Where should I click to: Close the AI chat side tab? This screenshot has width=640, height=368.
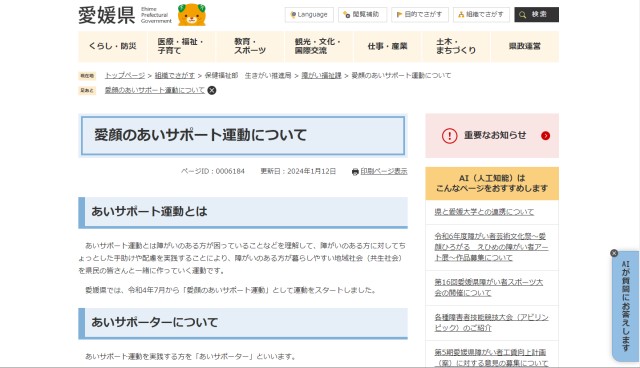[x=614, y=253]
